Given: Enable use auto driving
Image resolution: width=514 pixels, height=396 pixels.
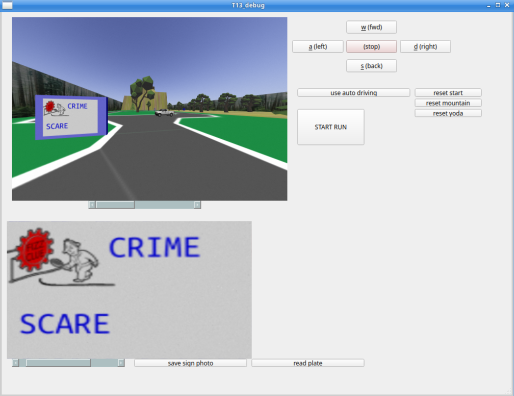Looking at the screenshot, I should click(x=353, y=93).
